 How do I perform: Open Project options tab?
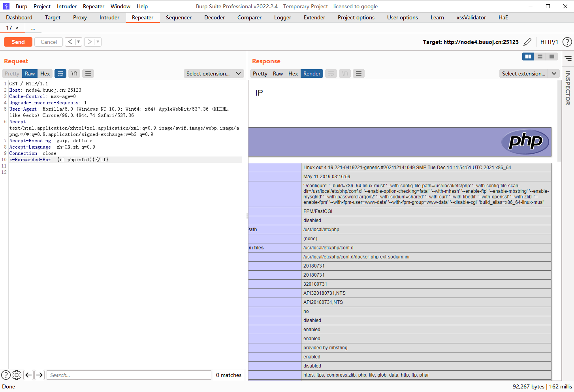tap(356, 17)
